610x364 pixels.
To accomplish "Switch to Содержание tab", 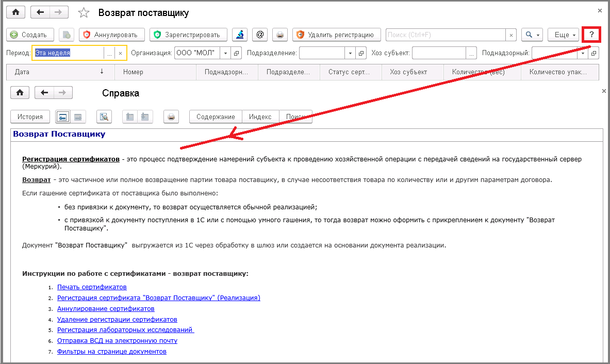I will click(216, 117).
